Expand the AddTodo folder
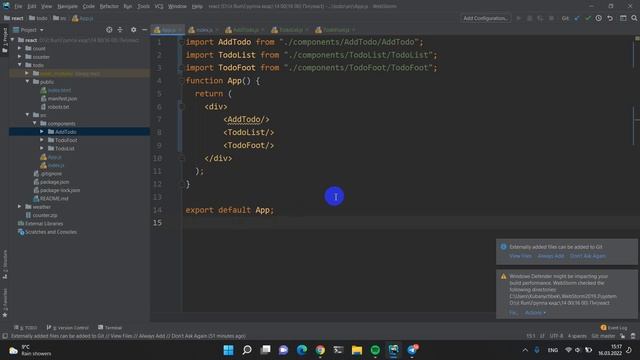The height and width of the screenshot is (360, 640). [x=42, y=131]
